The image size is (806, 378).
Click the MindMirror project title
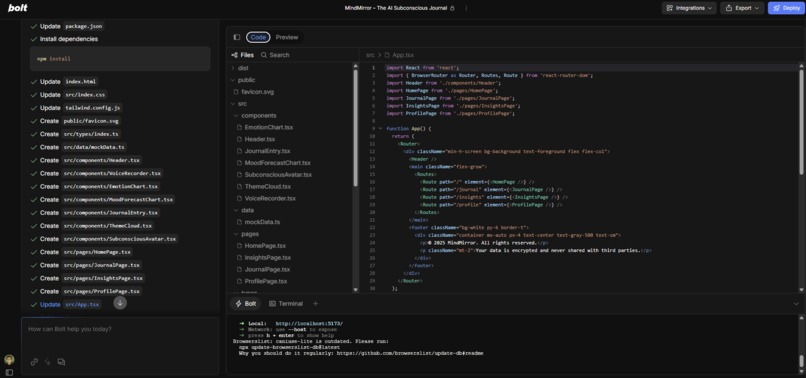pos(396,8)
